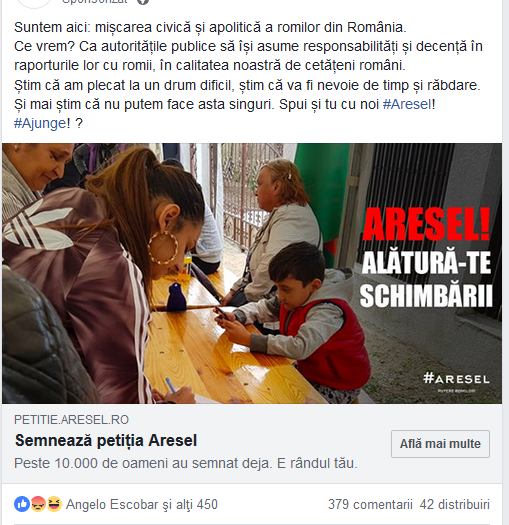Click the white #ARESEL logo in photo

pyautogui.click(x=456, y=379)
